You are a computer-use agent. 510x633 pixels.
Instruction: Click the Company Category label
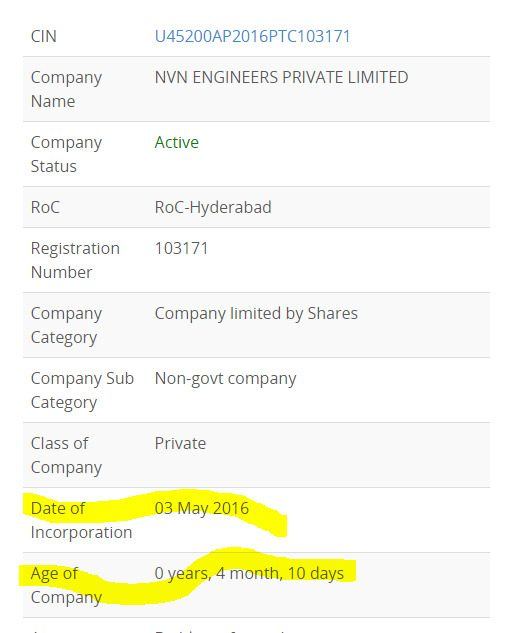66,325
